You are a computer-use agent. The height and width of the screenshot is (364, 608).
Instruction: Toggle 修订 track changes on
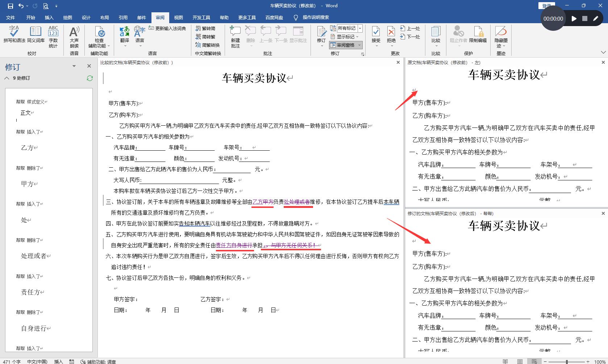tap(321, 32)
